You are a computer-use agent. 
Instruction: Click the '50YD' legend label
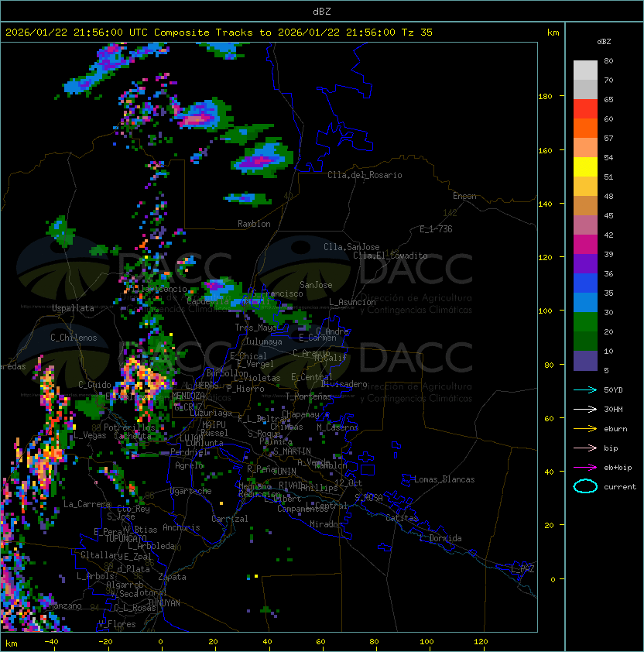[613, 389]
